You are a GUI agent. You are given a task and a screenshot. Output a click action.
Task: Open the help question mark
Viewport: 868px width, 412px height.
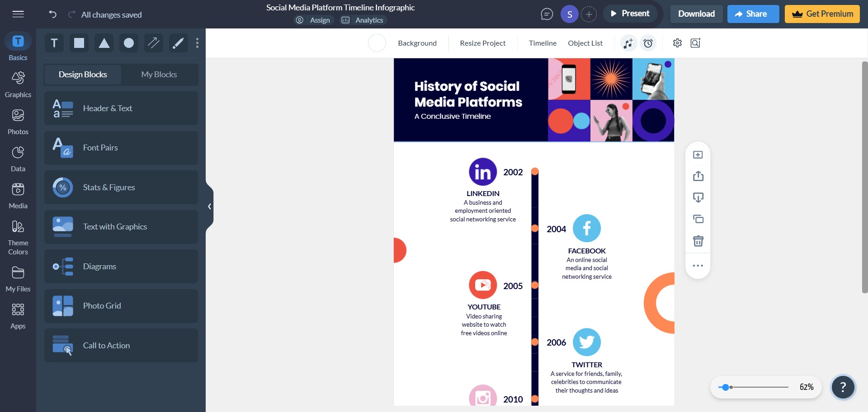(843, 387)
